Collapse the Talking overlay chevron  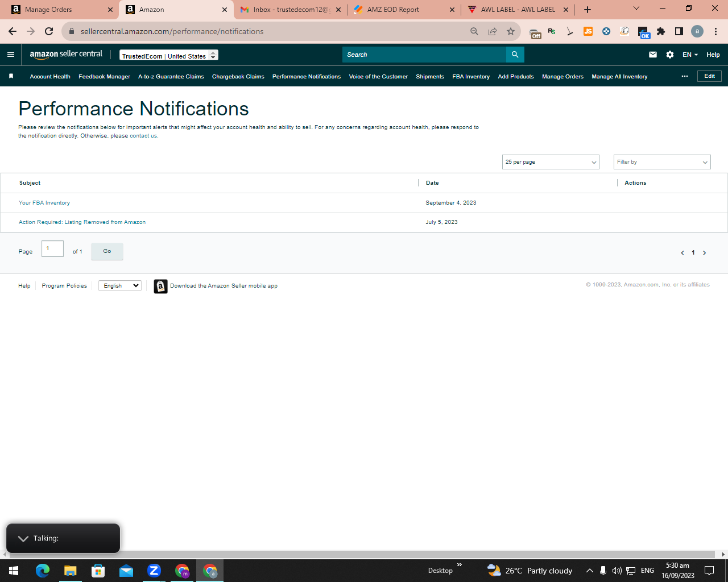(x=23, y=538)
